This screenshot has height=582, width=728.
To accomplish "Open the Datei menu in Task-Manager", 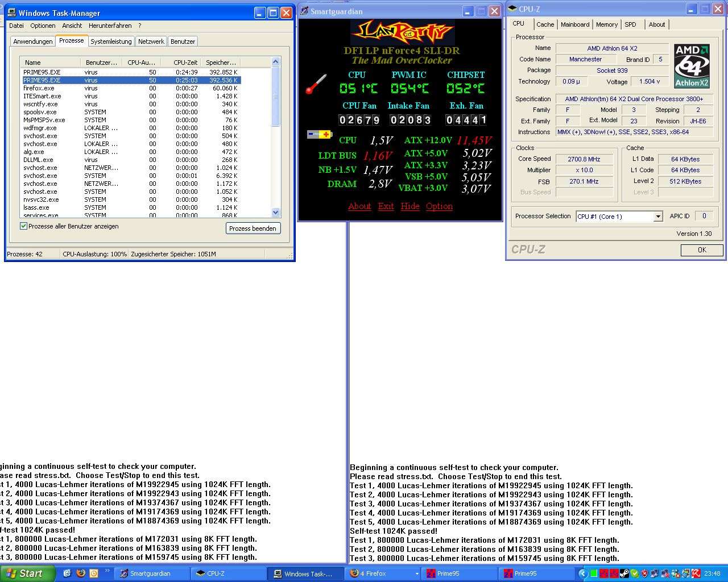I will pyautogui.click(x=16, y=26).
